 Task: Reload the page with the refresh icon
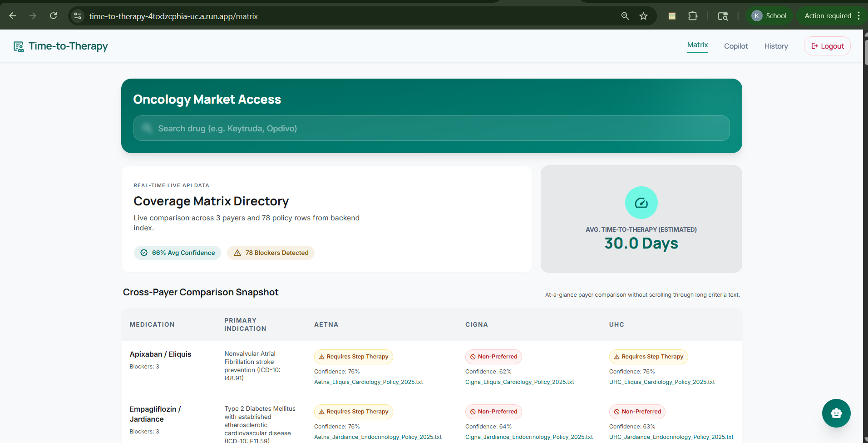pos(53,16)
